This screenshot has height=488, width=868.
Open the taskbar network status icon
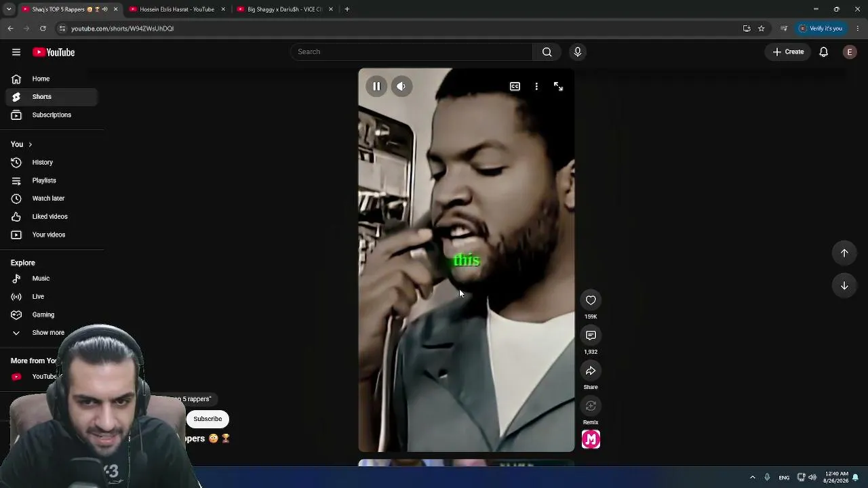801,478
